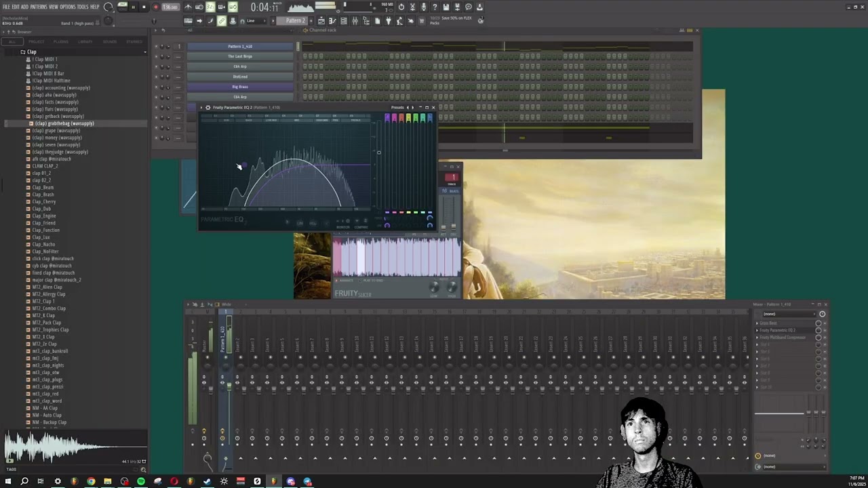Open the PATTERNS menu

(x=39, y=7)
